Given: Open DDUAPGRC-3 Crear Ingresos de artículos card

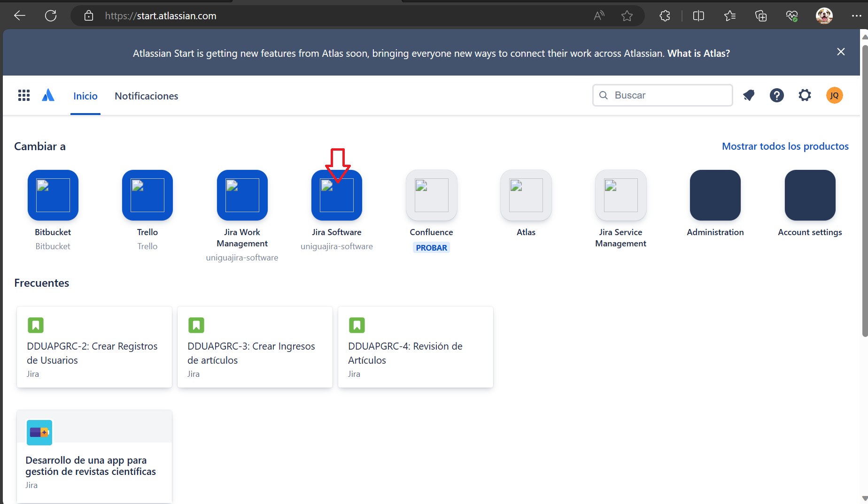Looking at the screenshot, I should pyautogui.click(x=255, y=347).
